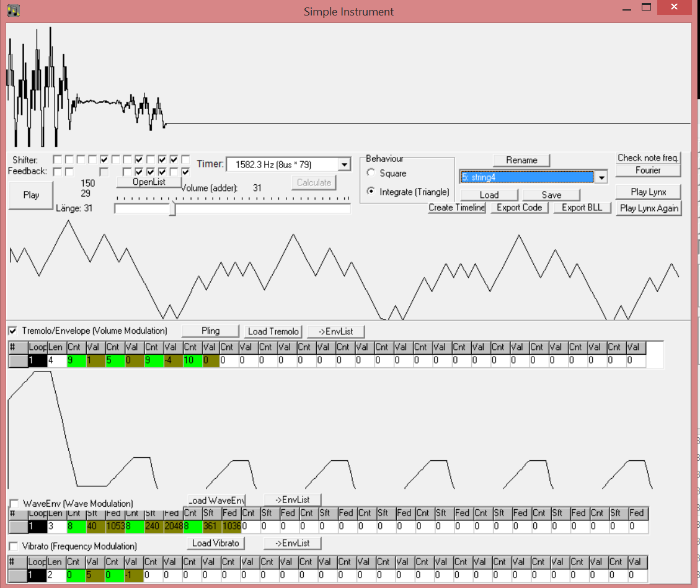Select Integrate (Triangle) radio option
The height and width of the screenshot is (588, 700).
(371, 192)
